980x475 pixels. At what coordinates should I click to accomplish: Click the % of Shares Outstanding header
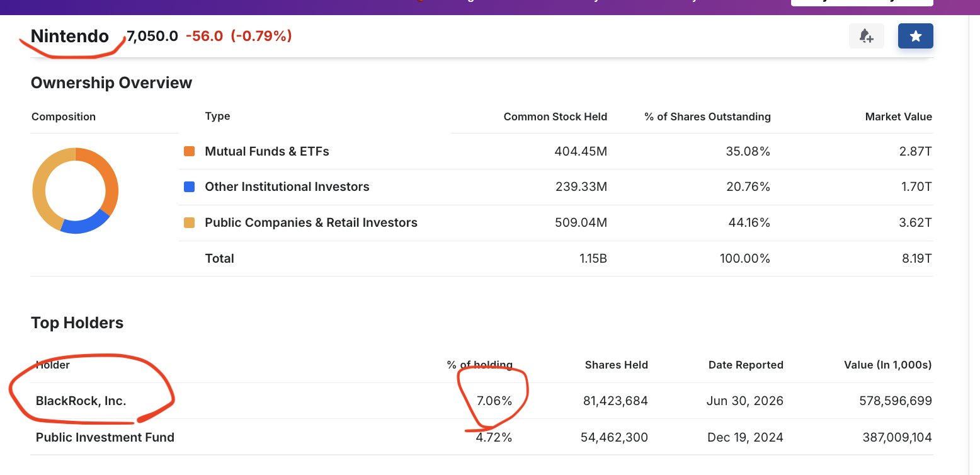point(707,117)
